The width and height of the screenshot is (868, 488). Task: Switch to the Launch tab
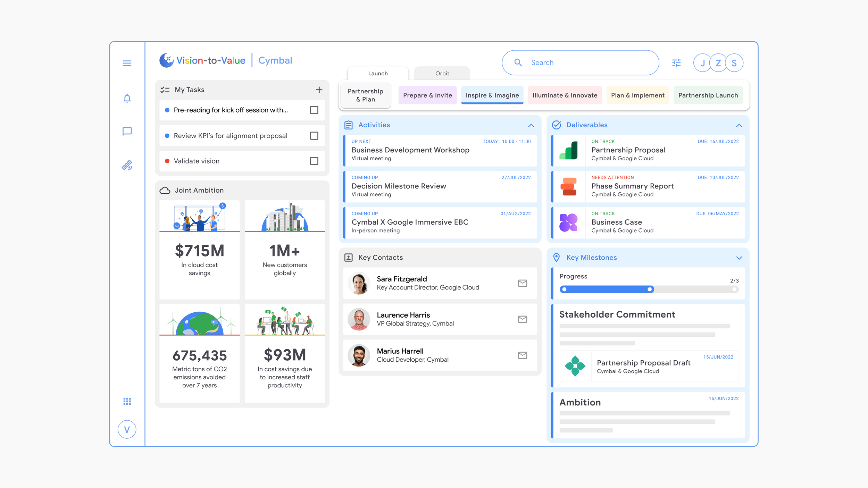coord(378,74)
